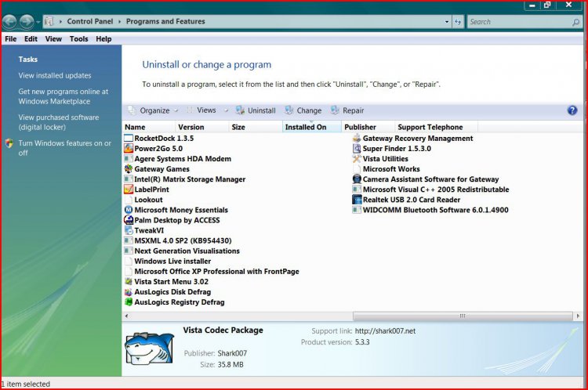
Task: Click the AusLogics Disk Defrag icon
Action: click(x=129, y=292)
